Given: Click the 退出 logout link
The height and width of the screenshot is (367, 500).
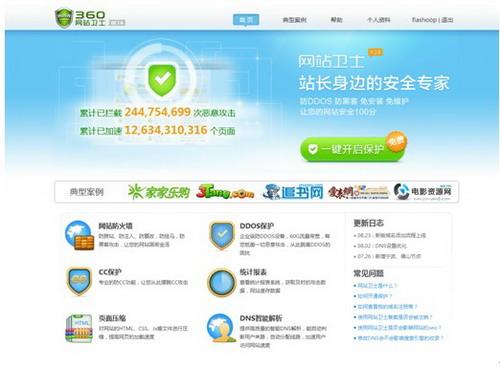Looking at the screenshot, I should click(x=447, y=20).
